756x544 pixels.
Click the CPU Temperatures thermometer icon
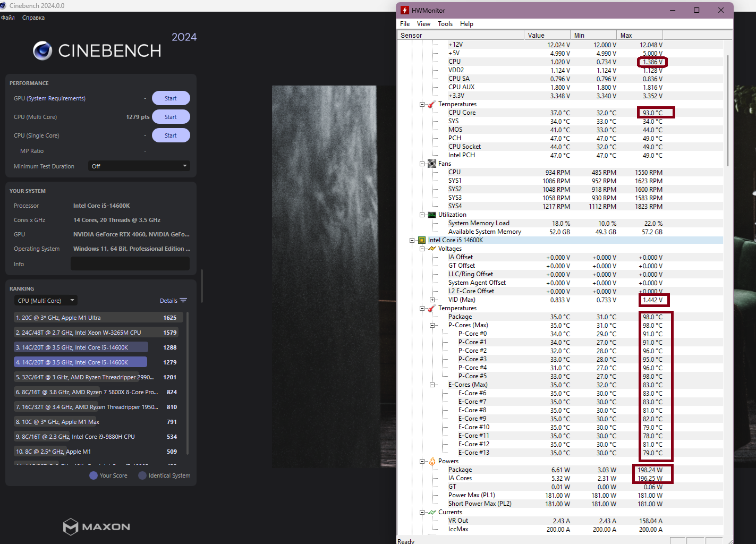point(432,308)
